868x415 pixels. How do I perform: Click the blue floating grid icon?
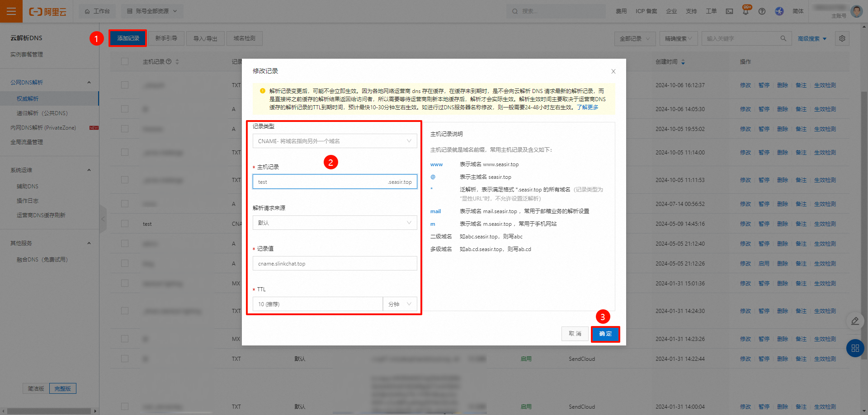point(855,348)
